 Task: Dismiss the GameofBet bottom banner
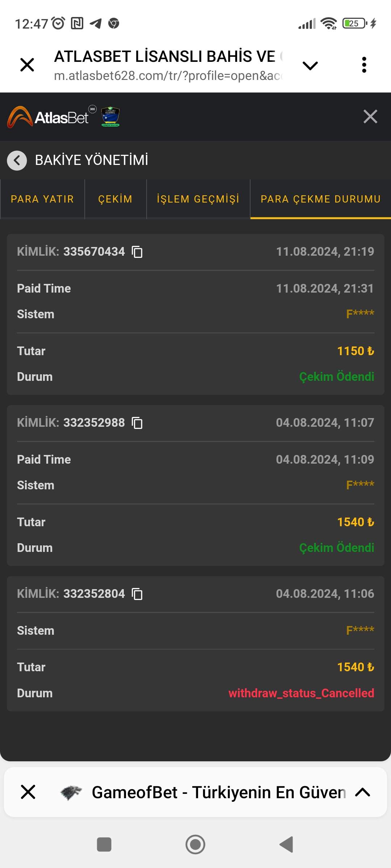click(28, 792)
